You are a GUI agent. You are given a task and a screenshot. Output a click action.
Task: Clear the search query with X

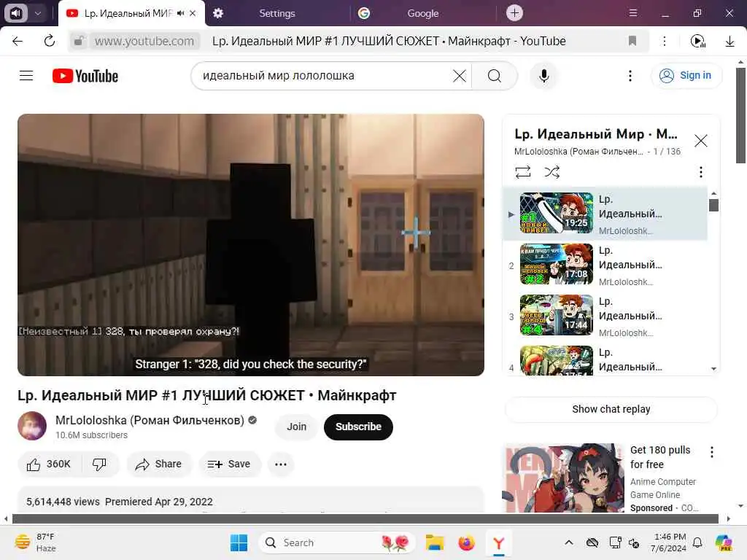(x=460, y=76)
